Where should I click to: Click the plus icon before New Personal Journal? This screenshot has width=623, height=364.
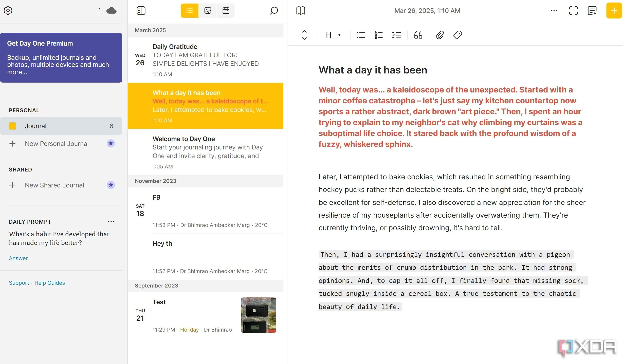12,144
